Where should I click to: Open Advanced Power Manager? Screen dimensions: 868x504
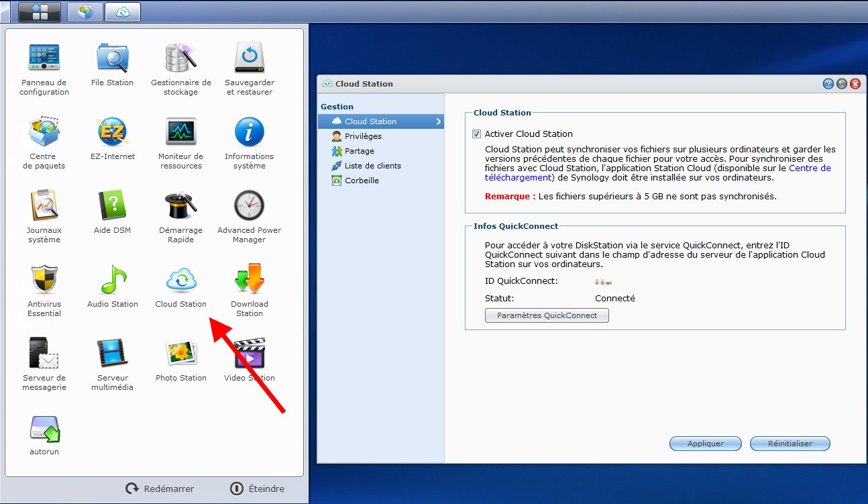pos(250,217)
